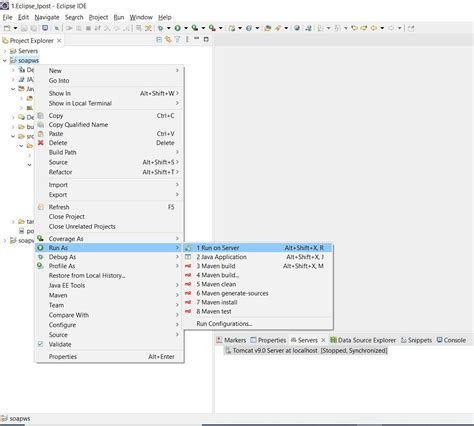
Task: Switch to the Console tab
Action: pos(451,340)
